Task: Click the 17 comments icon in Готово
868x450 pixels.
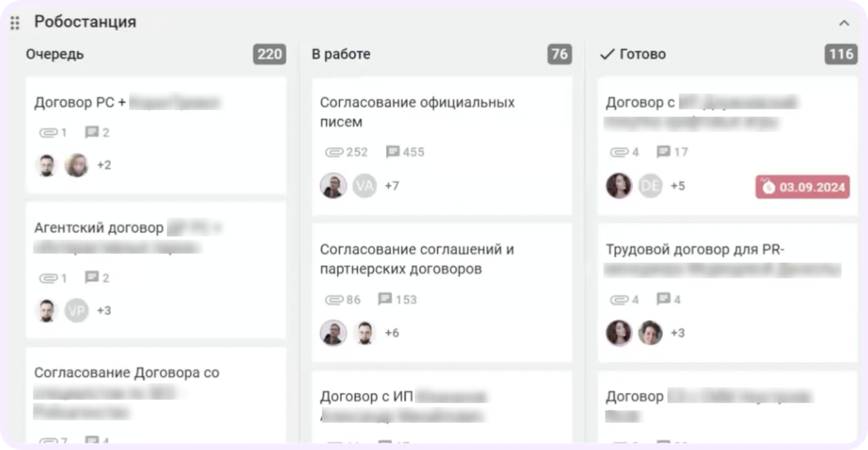Action: click(663, 152)
